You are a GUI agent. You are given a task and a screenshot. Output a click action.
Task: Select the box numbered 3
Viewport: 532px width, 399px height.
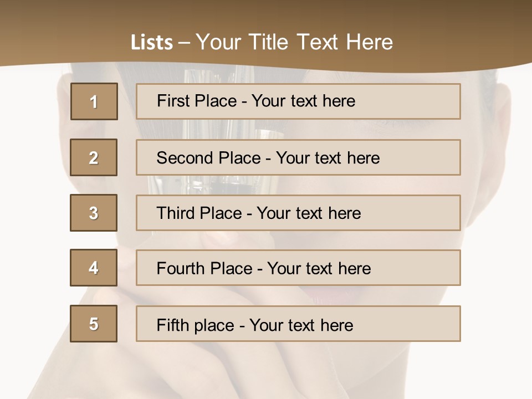tap(94, 213)
